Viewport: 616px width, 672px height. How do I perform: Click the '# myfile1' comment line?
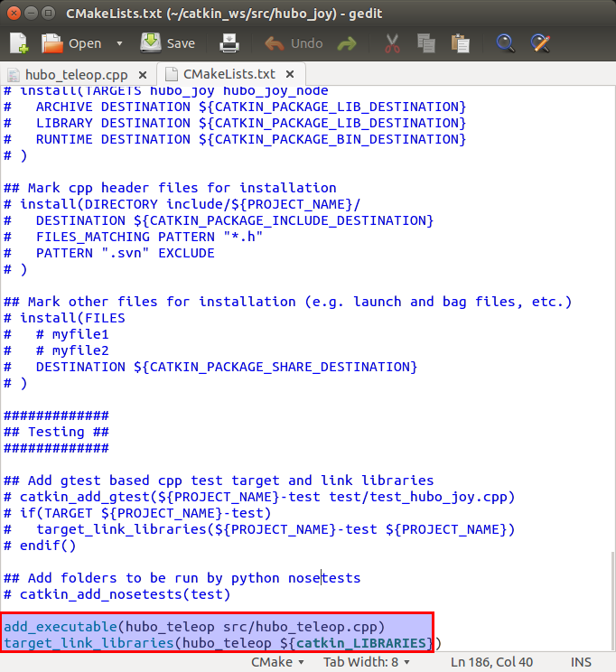[56, 334]
